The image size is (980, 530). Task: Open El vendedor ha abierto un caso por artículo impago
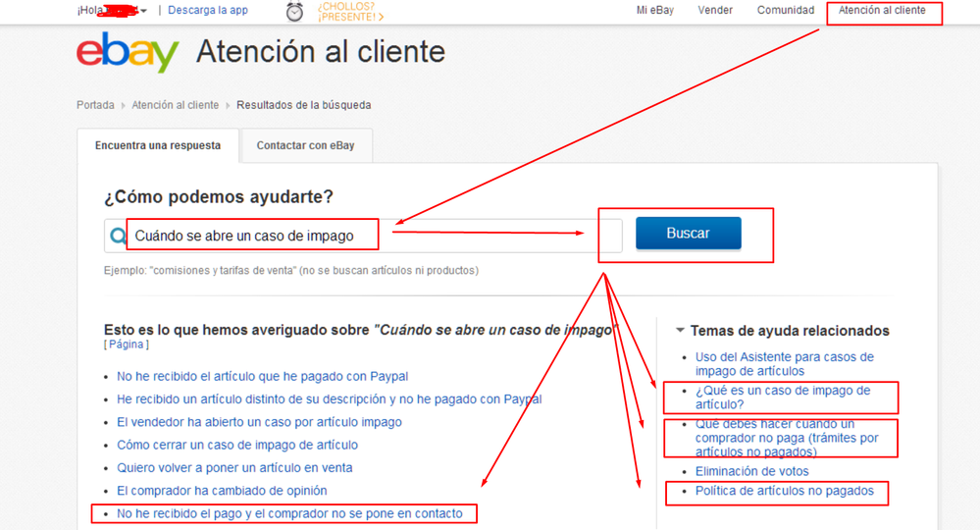click(259, 422)
